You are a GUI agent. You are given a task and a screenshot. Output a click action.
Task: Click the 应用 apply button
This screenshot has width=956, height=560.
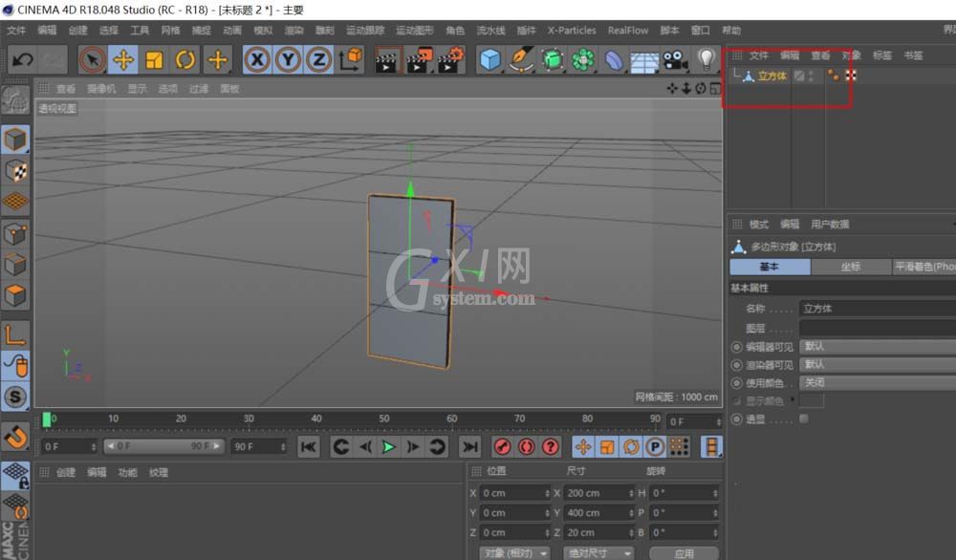[x=684, y=553]
